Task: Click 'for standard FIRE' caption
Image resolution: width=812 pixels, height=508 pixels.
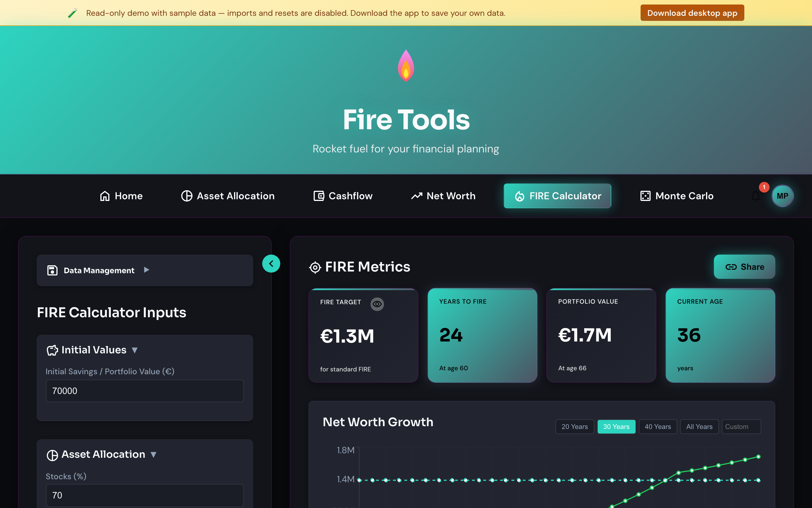Action: 345,369
